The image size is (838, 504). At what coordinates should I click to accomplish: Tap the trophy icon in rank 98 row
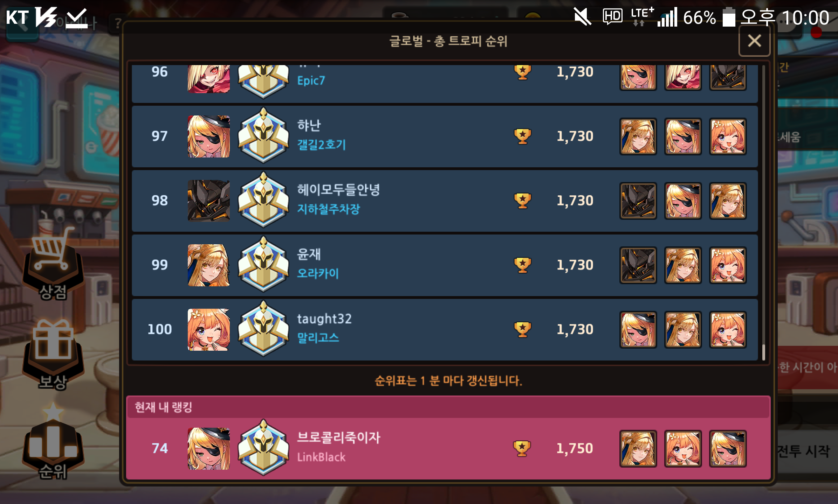point(522,201)
